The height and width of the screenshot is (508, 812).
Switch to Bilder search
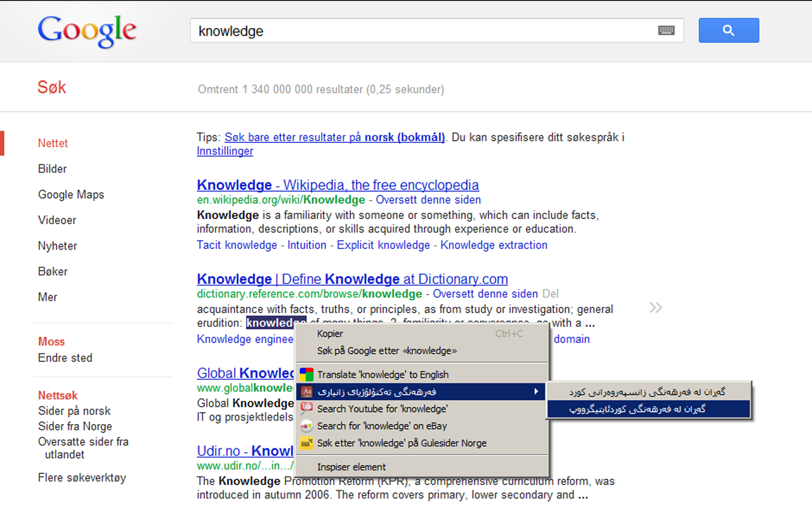(x=52, y=169)
